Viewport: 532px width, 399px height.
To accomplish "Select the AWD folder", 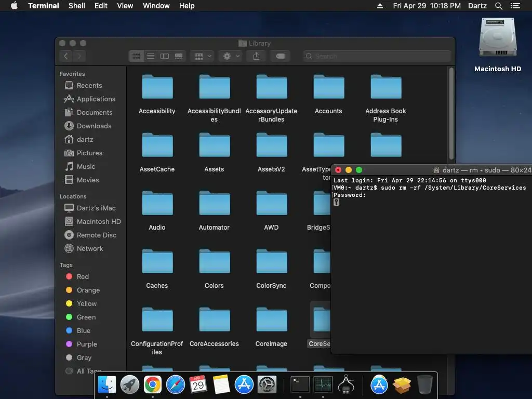I will point(271,204).
